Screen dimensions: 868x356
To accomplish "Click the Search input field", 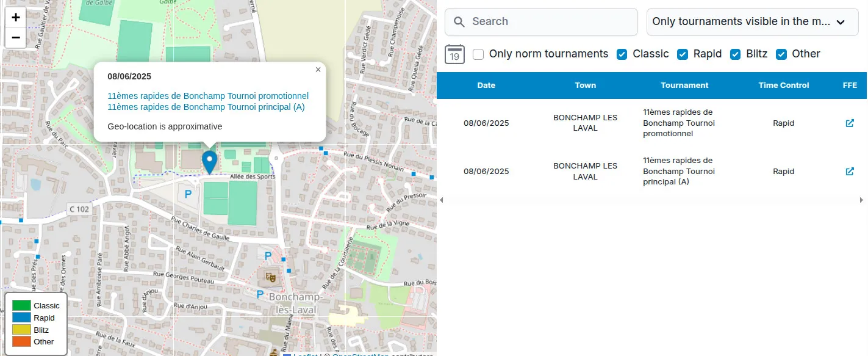I will click(541, 22).
